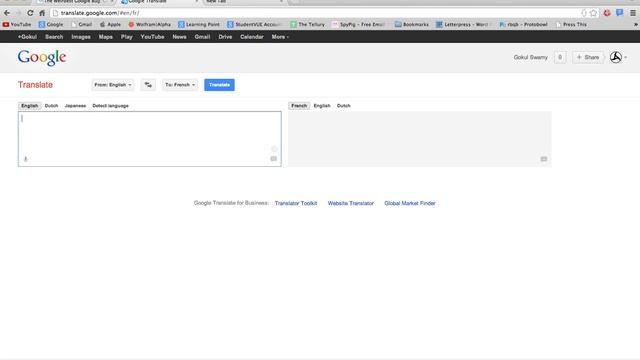Screen dimensions: 640x360
Task: Select English as the target language
Action: pyautogui.click(x=322, y=106)
